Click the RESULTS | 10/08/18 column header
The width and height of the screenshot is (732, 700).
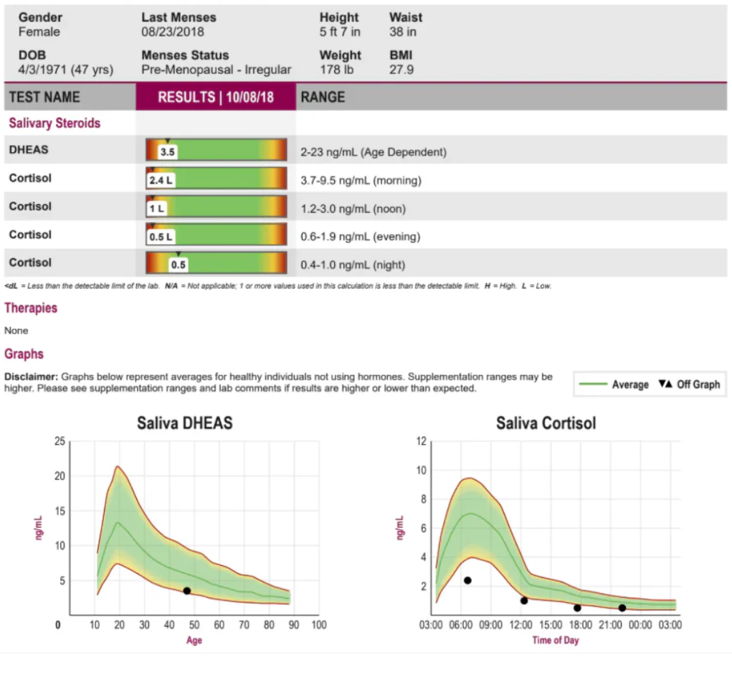coord(216,97)
